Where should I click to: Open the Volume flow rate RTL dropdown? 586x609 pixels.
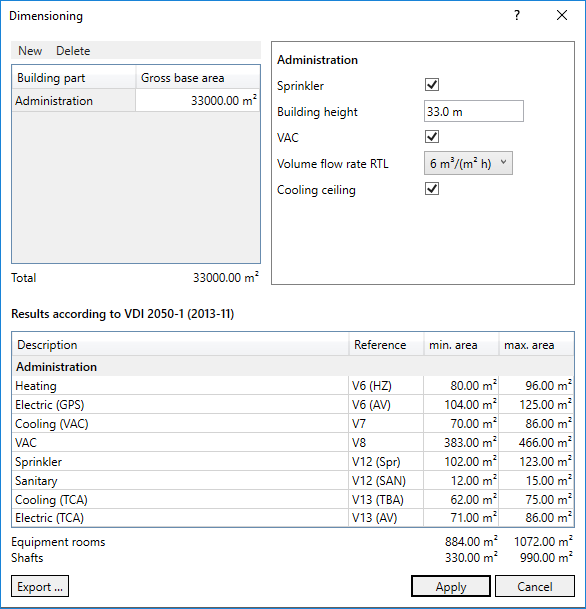pyautogui.click(x=468, y=164)
